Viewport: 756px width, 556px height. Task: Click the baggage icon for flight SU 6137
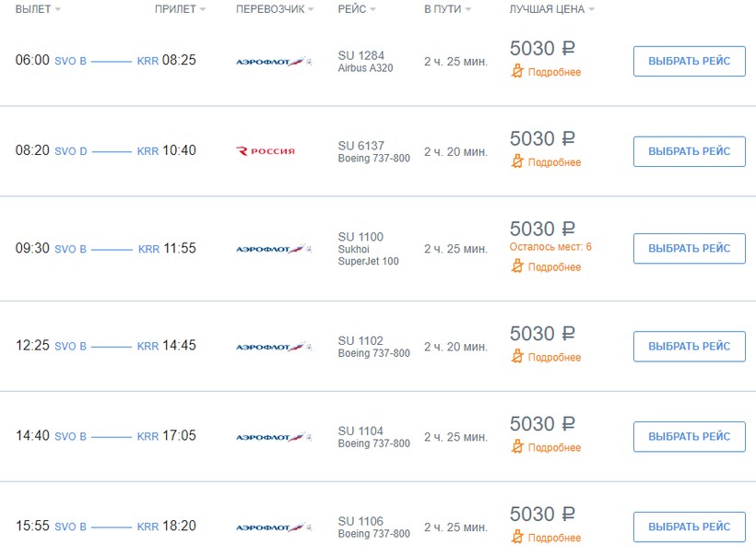[517, 162]
